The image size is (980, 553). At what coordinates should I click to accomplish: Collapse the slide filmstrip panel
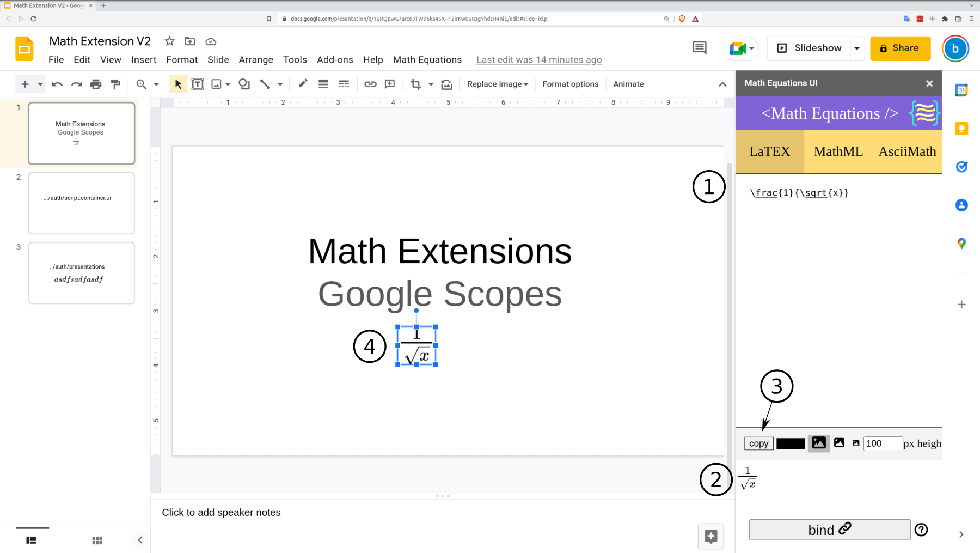[140, 540]
